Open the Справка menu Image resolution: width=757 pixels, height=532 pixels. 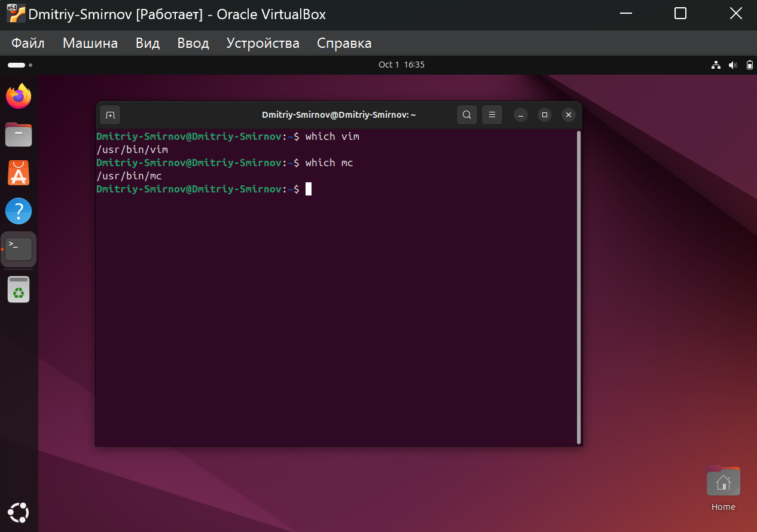pyautogui.click(x=344, y=43)
